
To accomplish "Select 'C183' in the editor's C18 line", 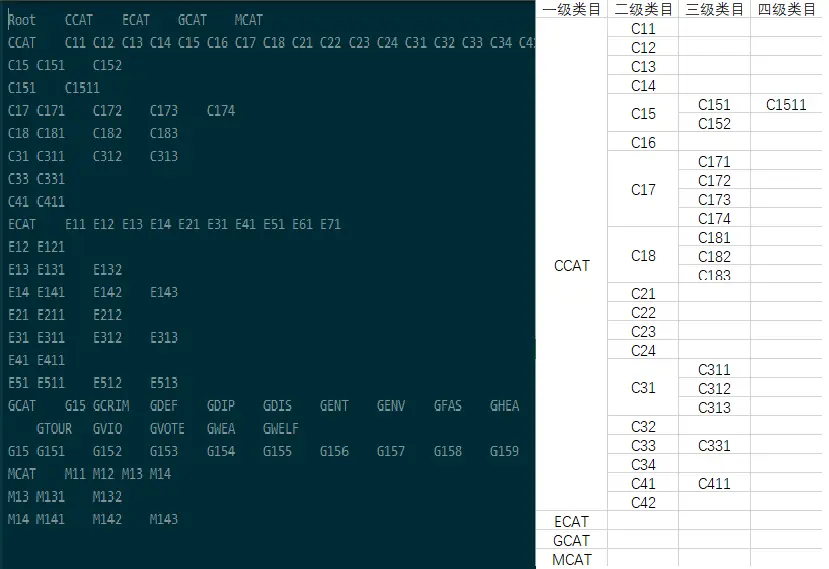I will pyautogui.click(x=164, y=133).
